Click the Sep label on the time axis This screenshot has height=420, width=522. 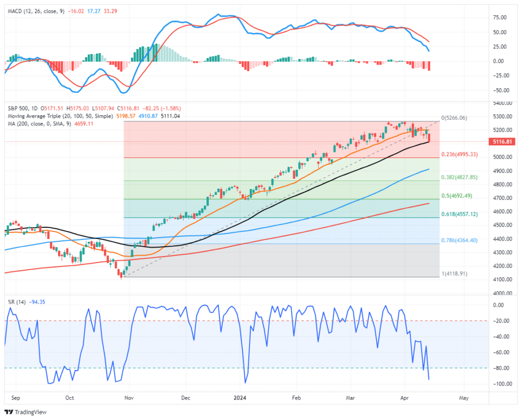coord(16,398)
